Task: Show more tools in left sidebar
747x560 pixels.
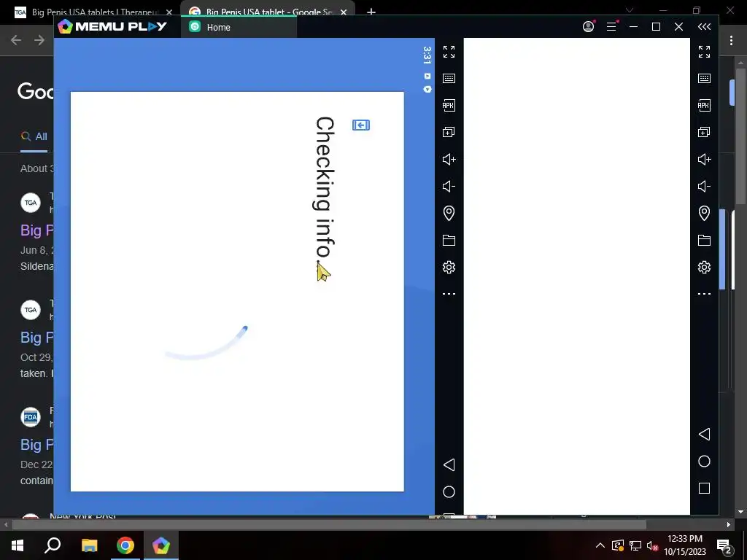Action: (x=449, y=294)
